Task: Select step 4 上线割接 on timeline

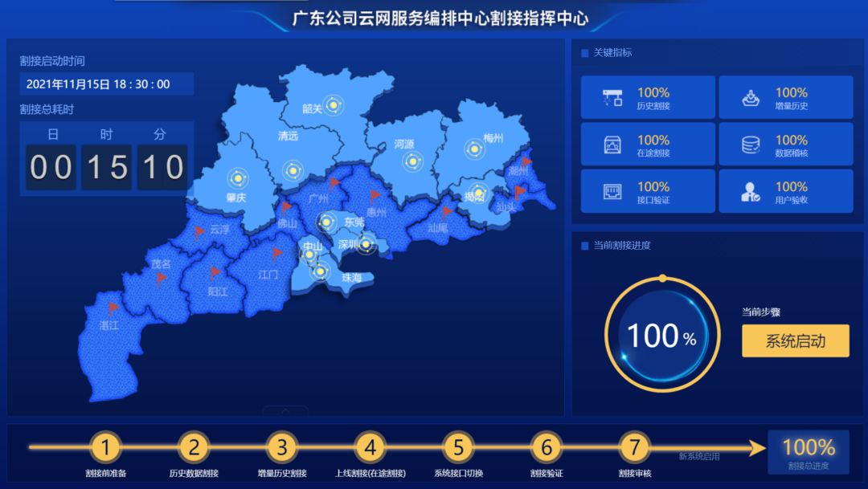Action: (370, 447)
